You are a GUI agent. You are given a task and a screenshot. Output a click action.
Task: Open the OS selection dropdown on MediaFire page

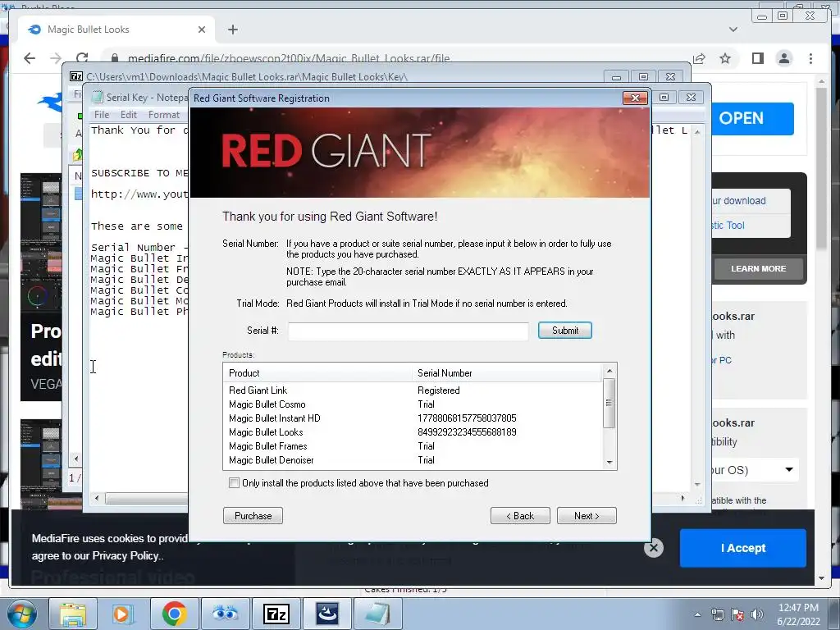point(755,470)
